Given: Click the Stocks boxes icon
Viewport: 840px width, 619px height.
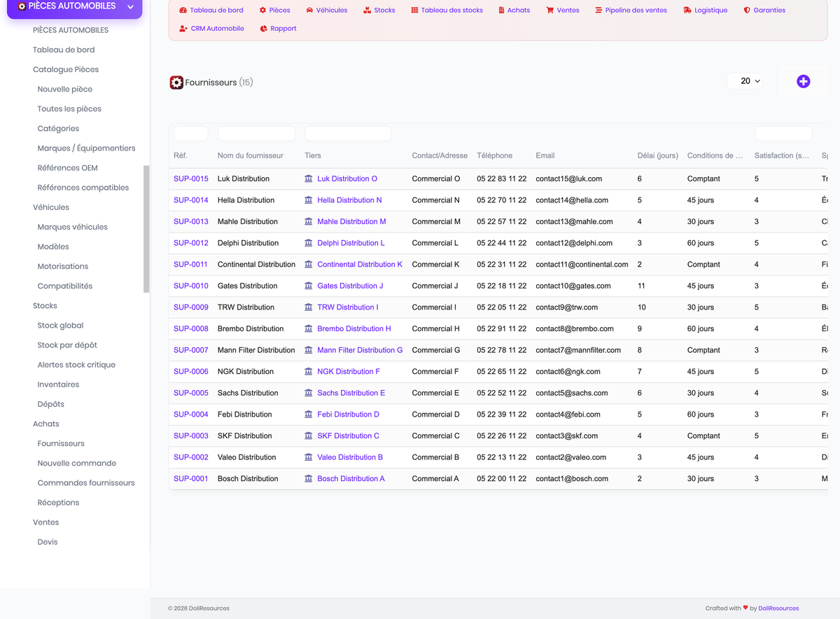Looking at the screenshot, I should (x=367, y=11).
